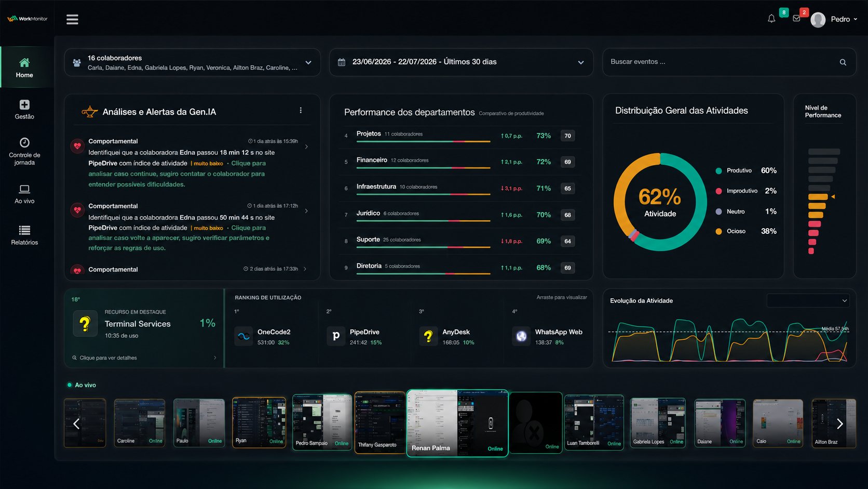Viewport: 868px width, 489px height.
Task: Click heart icon of 15:39h alert
Action: pyautogui.click(x=77, y=146)
